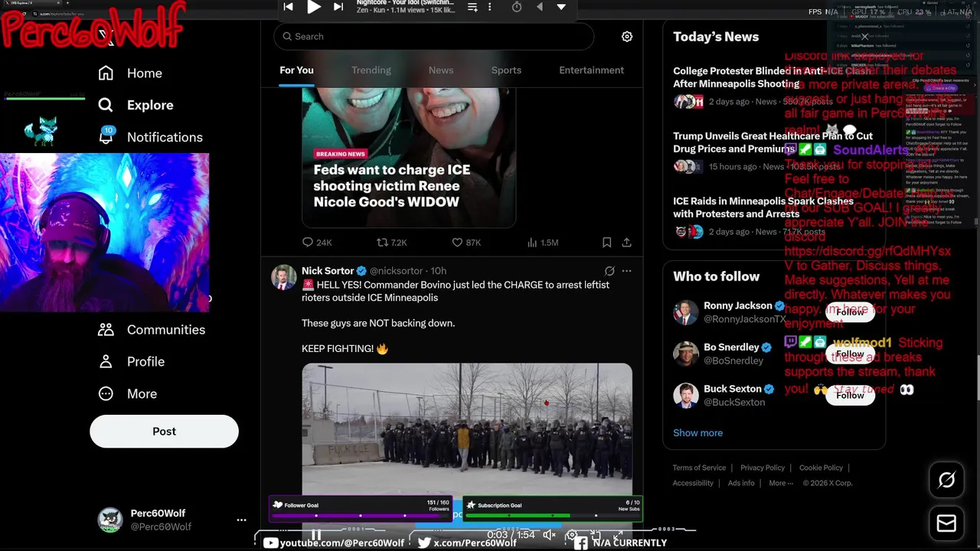Open the ICE Raids in Minneapolis news story
Viewport: 980px width, 551px height.
click(763, 207)
